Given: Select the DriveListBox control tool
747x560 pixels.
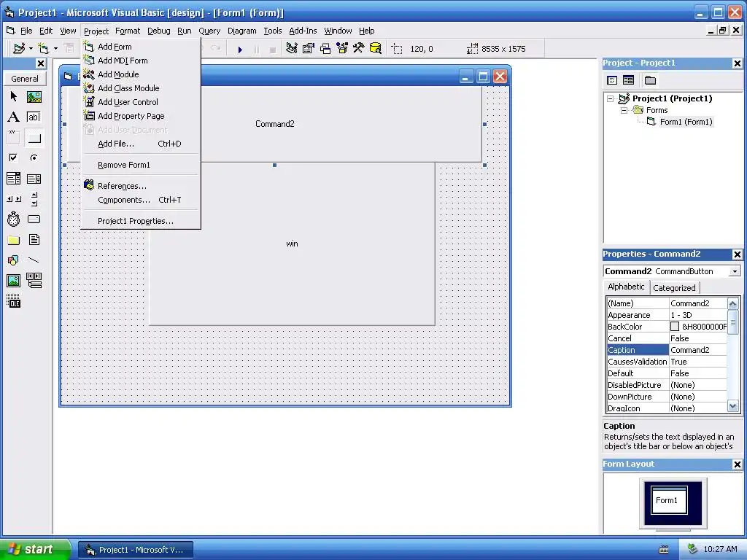Looking at the screenshot, I should click(34, 219).
